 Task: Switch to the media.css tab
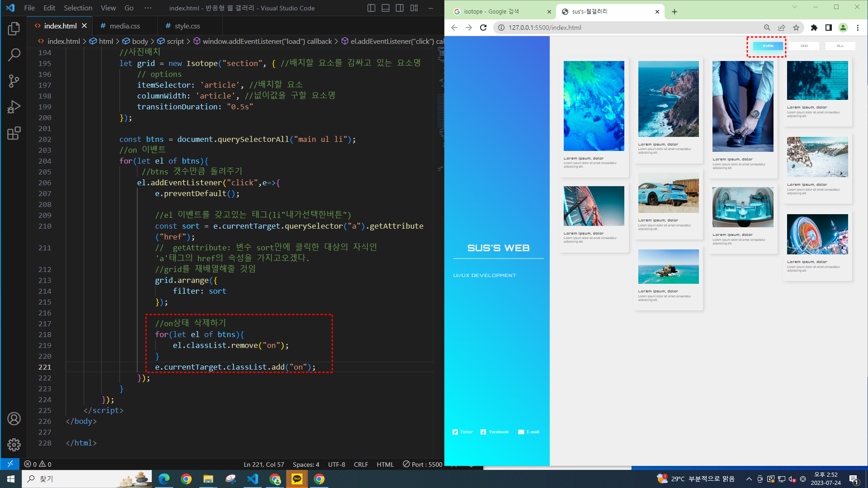(125, 26)
